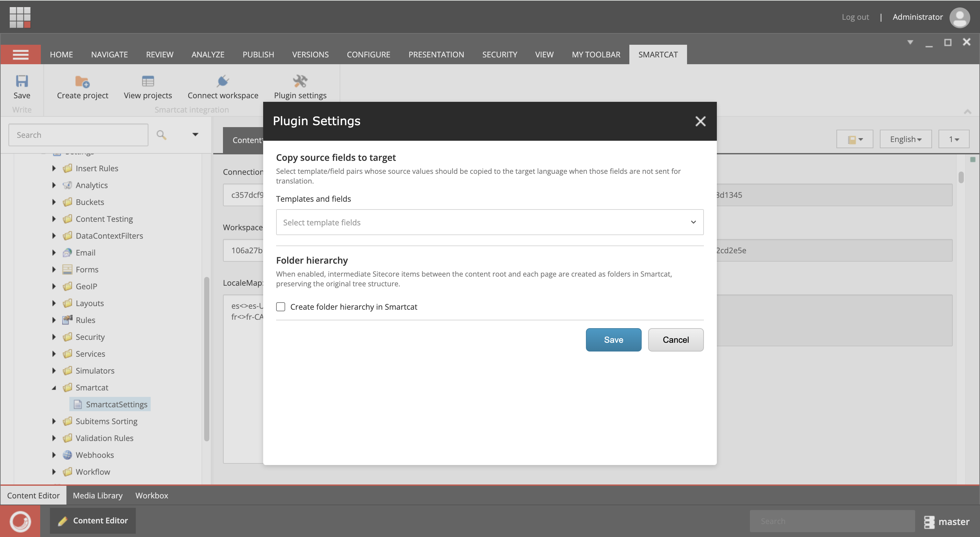Open the SECURITY ribbon tab
The image size is (980, 537).
(499, 54)
